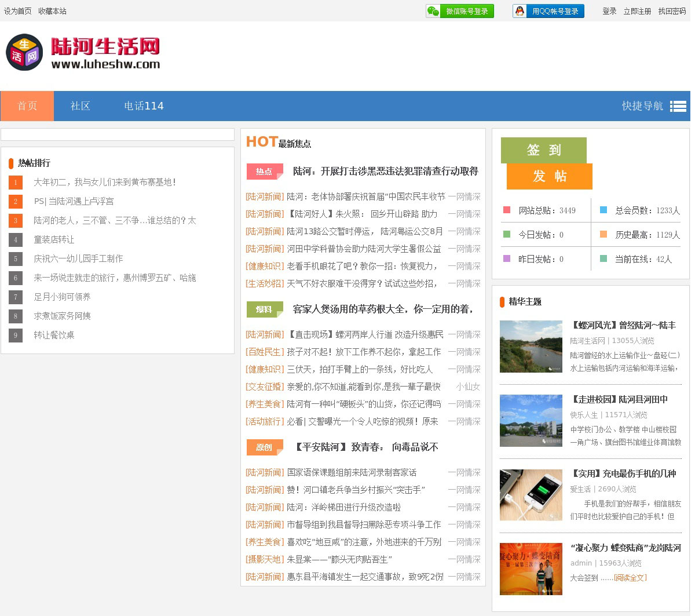Click the WeChat account login icon
The width and height of the screenshot is (695, 616).
(433, 11)
